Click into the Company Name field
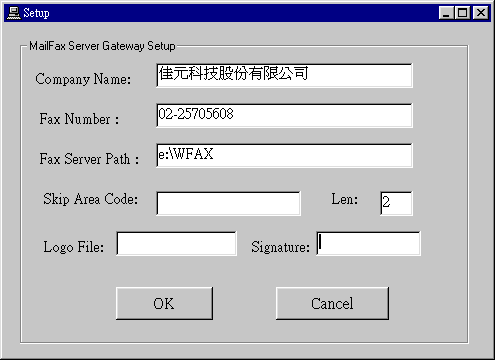This screenshot has height=360, width=495. click(284, 76)
